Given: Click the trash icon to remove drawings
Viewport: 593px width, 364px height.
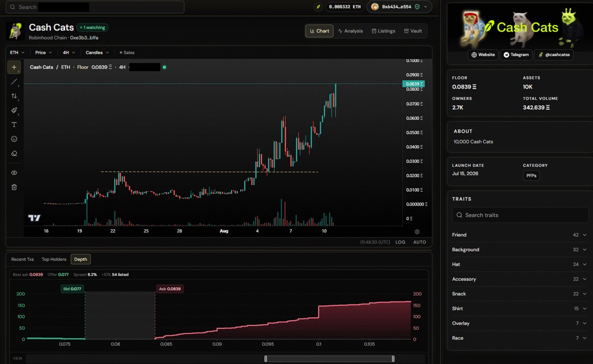Looking at the screenshot, I should pos(14,187).
